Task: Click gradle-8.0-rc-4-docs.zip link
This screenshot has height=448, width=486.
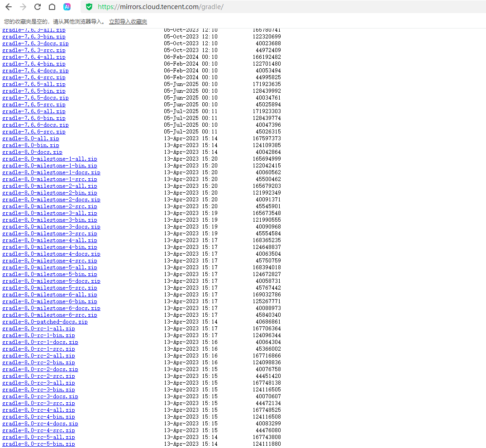Action: 40,424
